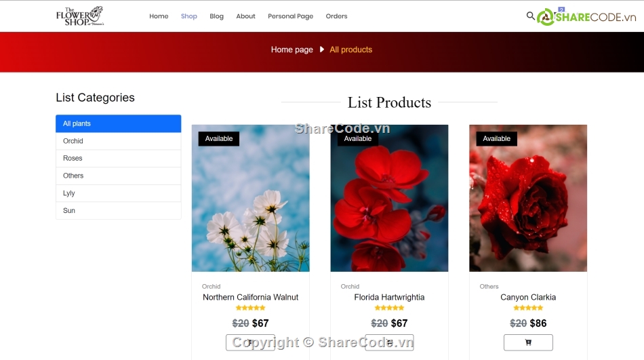Click the search magnifier icon

530,16
